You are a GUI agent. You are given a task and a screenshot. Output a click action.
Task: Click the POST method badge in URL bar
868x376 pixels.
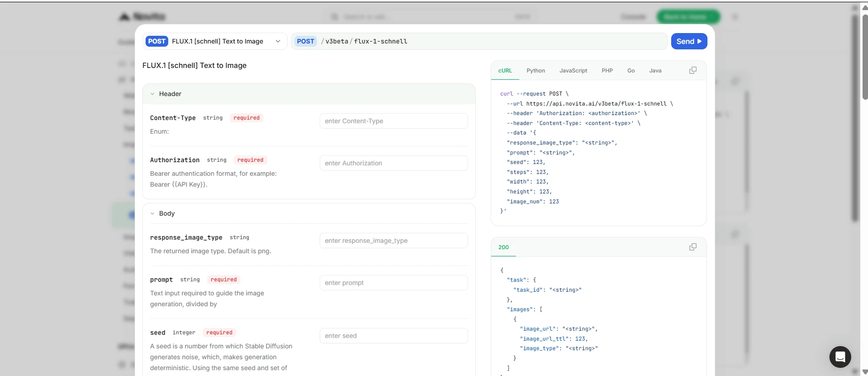tap(305, 41)
